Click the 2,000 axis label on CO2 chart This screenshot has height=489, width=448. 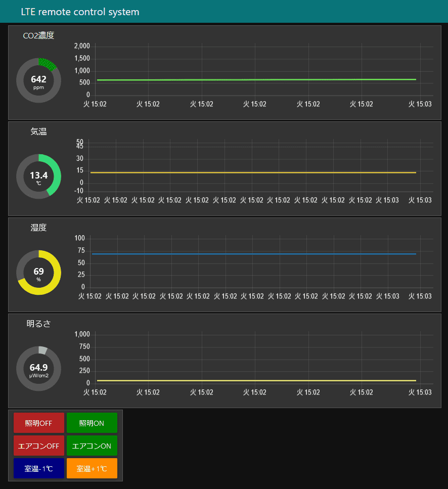tap(82, 47)
